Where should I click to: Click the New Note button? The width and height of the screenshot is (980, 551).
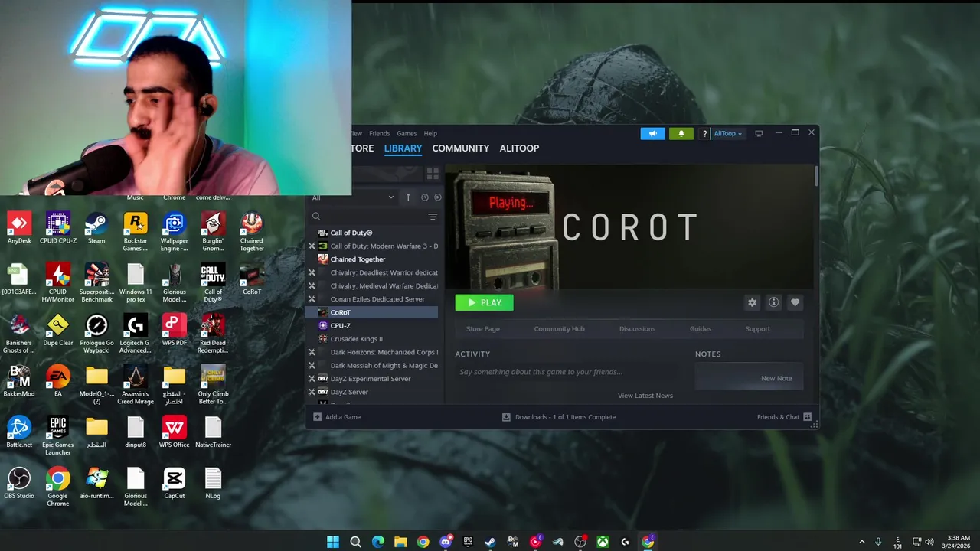click(749, 378)
